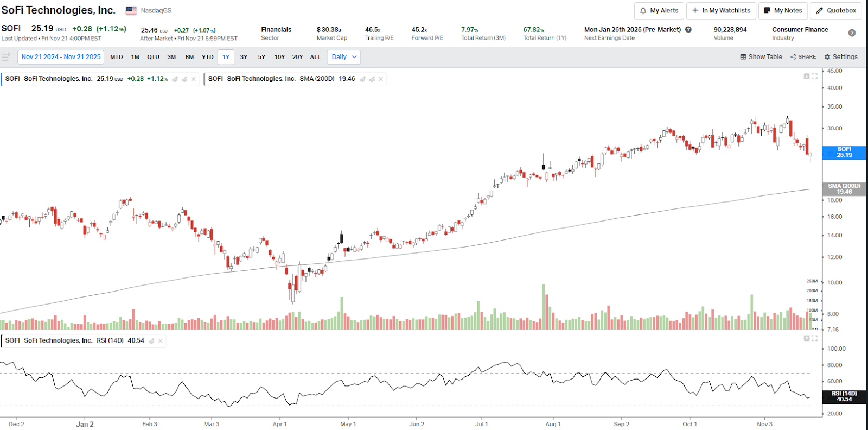Select the 1Y time range
This screenshot has height=430, width=868.
(226, 57)
